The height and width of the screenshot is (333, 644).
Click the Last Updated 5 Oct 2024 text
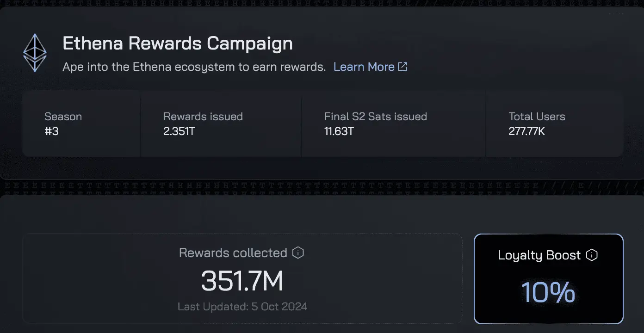point(242,306)
